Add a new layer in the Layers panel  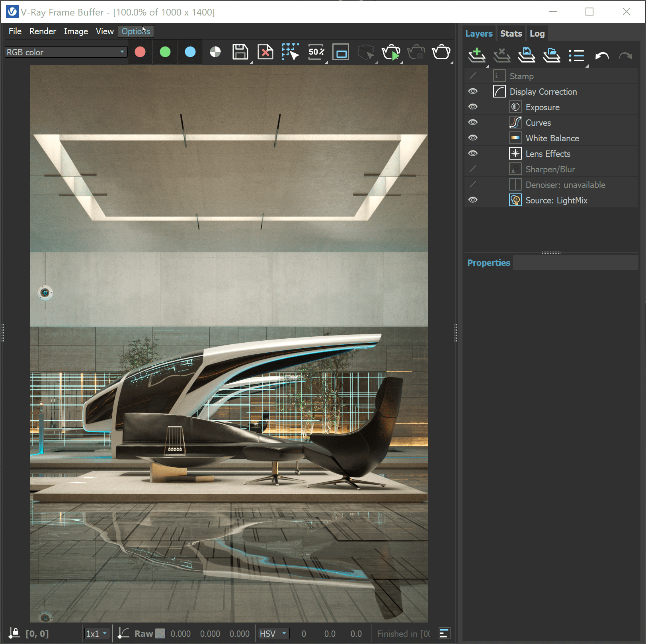[477, 55]
